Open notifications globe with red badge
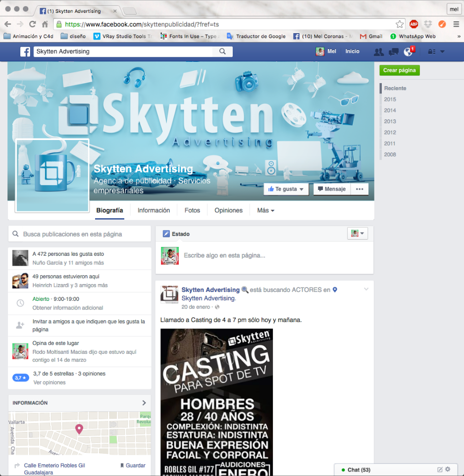 (409, 51)
